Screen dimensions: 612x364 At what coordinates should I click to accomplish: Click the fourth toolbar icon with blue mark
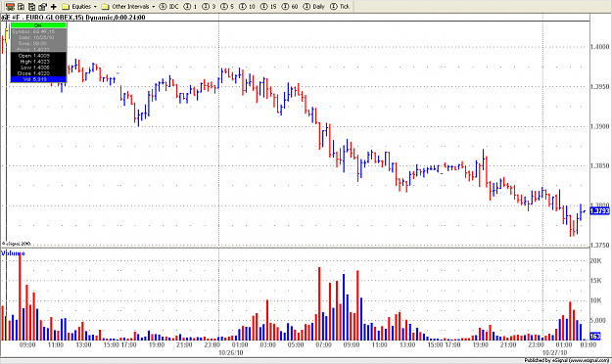click(x=42, y=7)
